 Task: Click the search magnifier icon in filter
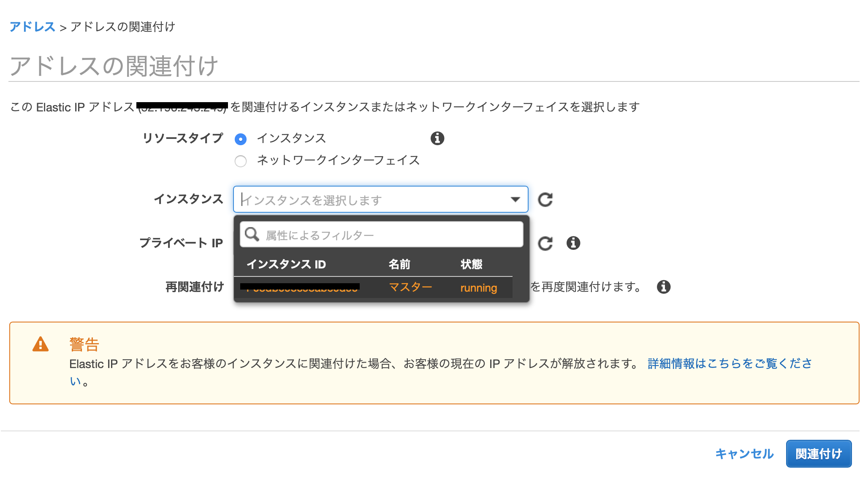click(252, 234)
